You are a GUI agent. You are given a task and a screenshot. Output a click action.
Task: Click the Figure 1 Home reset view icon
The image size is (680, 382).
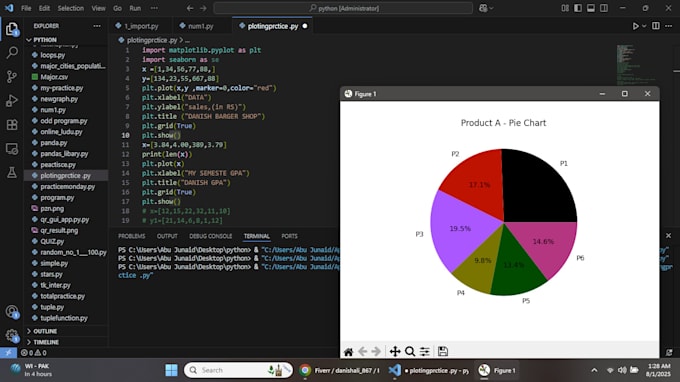pos(348,352)
